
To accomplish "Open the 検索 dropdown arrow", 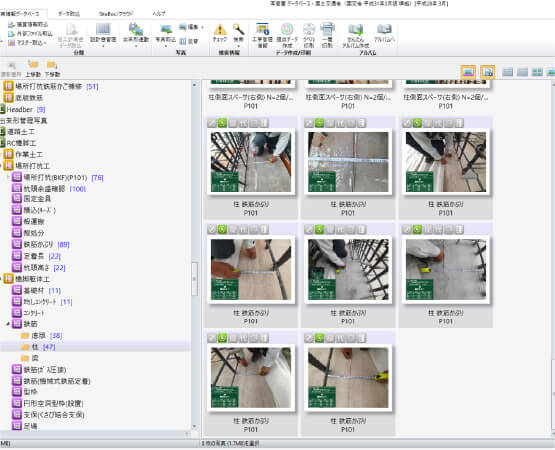I will click(x=239, y=46).
